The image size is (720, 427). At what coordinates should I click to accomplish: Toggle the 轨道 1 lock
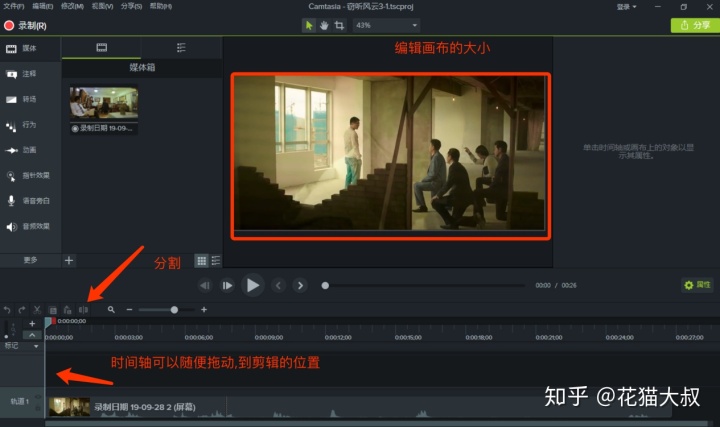tap(38, 408)
